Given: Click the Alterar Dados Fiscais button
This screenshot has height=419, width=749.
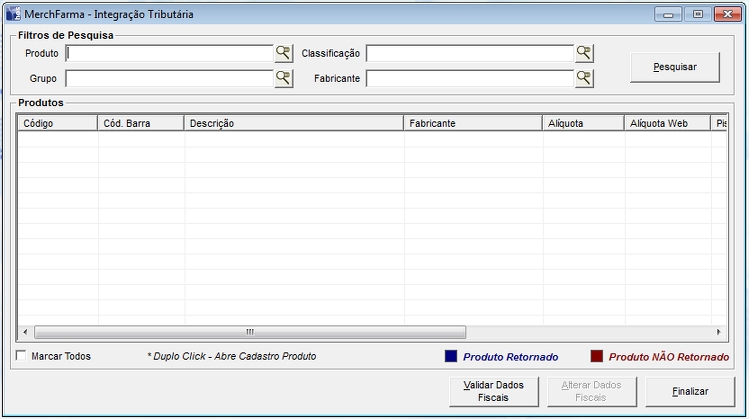Looking at the screenshot, I should pos(591,391).
